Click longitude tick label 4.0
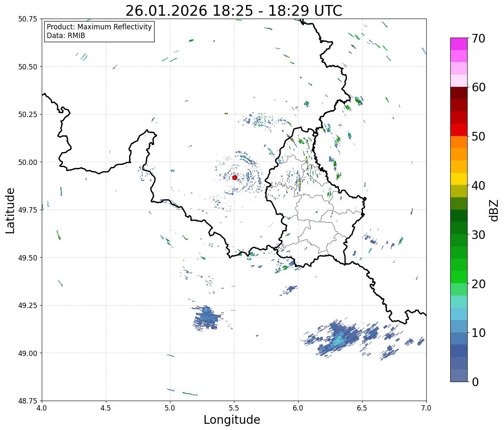The height and width of the screenshot is (430, 504). coord(42,408)
